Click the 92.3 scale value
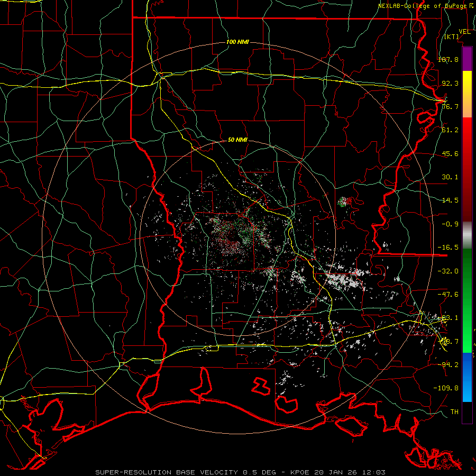Image resolution: width=476 pixels, height=476 pixels. coord(450,83)
